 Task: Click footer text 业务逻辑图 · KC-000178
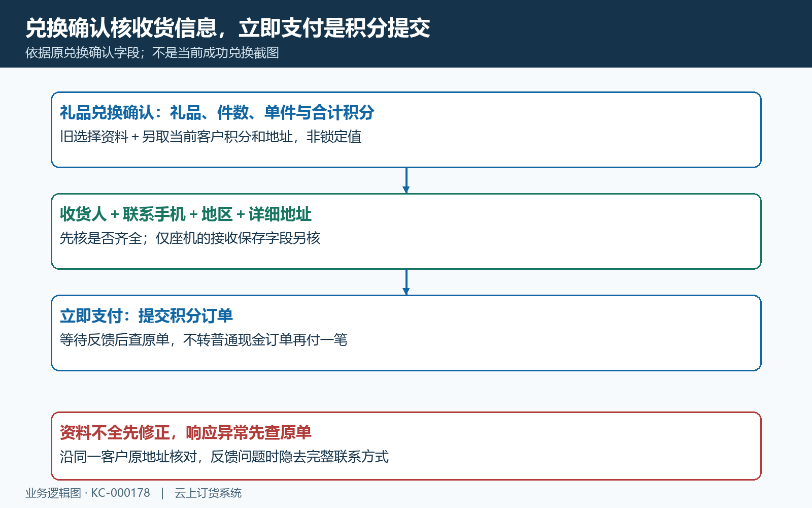click(88, 493)
